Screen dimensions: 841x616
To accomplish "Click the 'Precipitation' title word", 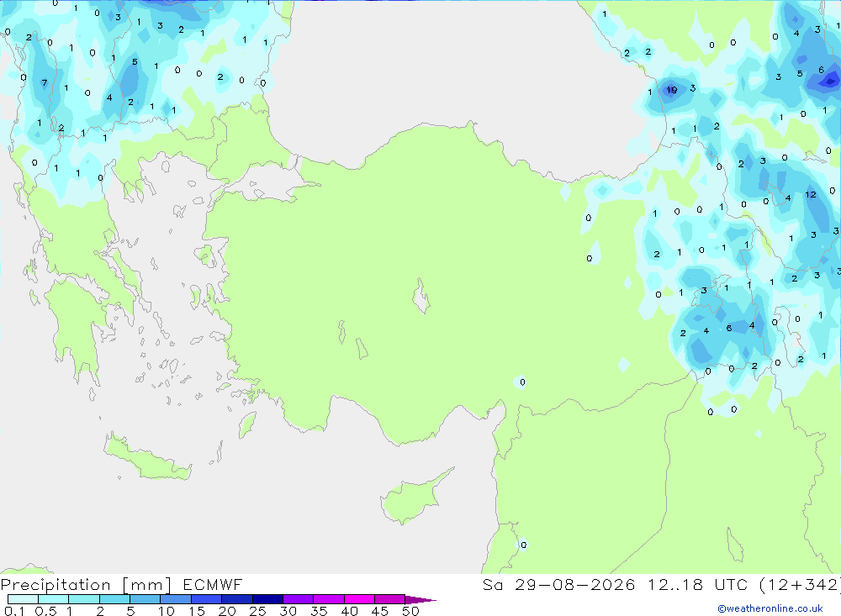I will click(56, 585).
